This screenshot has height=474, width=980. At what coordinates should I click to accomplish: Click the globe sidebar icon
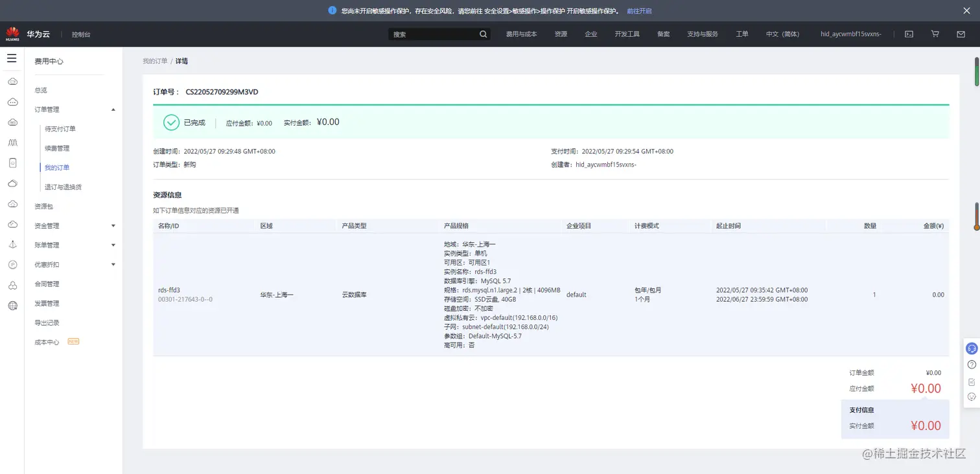tap(12, 306)
